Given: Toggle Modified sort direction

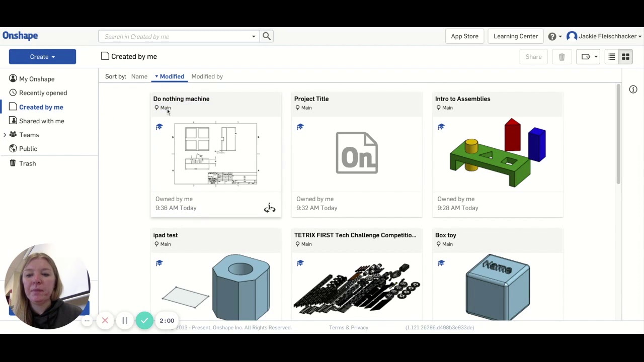Looking at the screenshot, I should click(170, 76).
